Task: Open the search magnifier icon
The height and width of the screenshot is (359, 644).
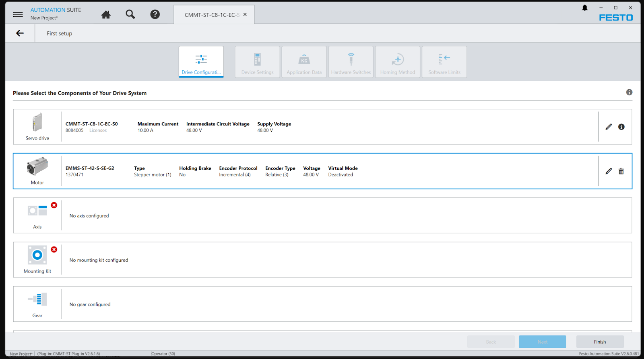Action: [130, 14]
